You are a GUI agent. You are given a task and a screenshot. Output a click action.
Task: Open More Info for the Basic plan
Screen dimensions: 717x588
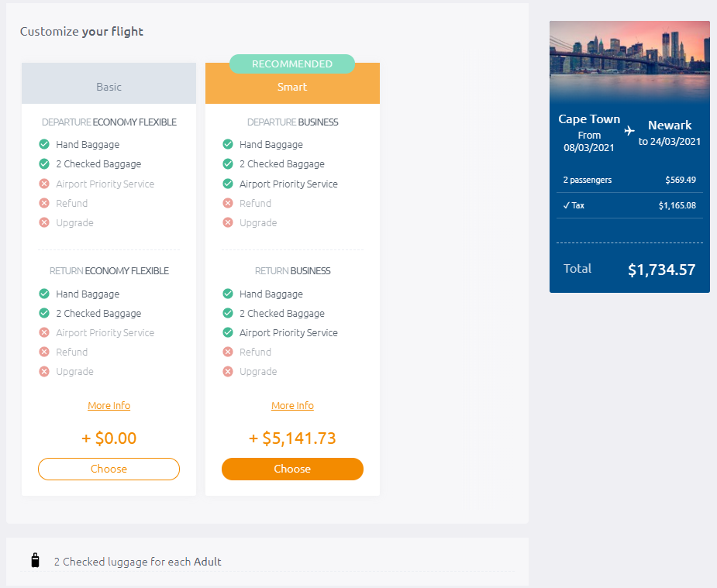tap(109, 405)
